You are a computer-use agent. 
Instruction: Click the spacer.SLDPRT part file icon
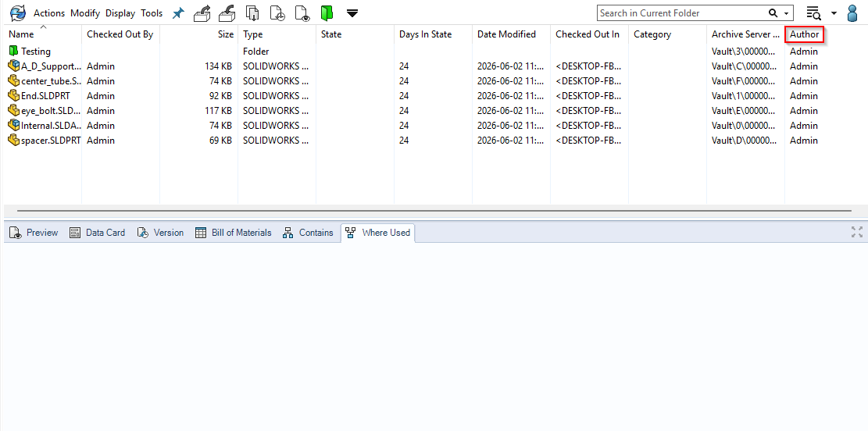[14, 141]
